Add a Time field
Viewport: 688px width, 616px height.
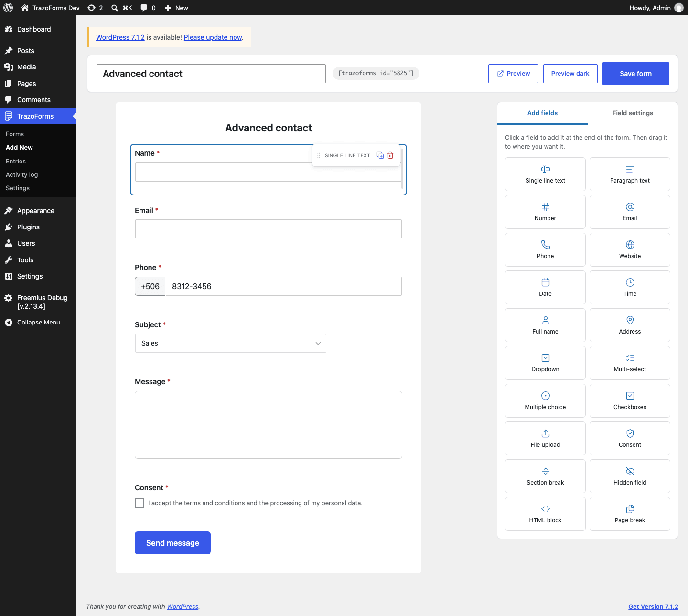coord(630,287)
